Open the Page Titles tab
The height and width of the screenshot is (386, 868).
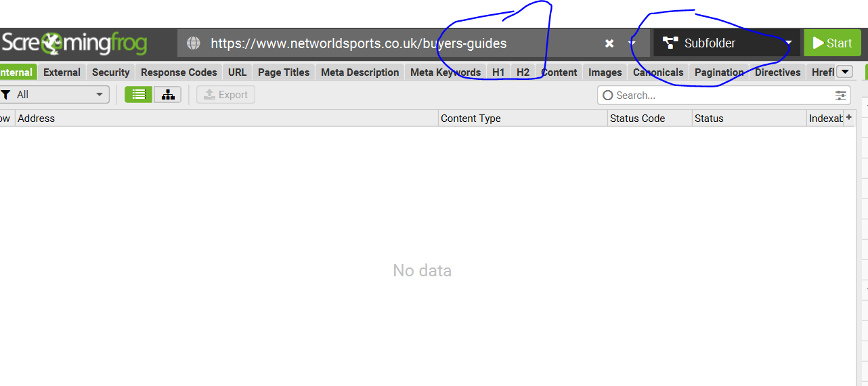point(284,72)
